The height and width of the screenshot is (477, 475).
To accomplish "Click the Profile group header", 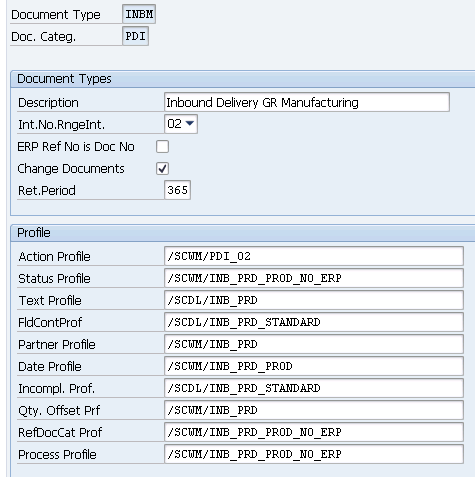I will click(243, 233).
